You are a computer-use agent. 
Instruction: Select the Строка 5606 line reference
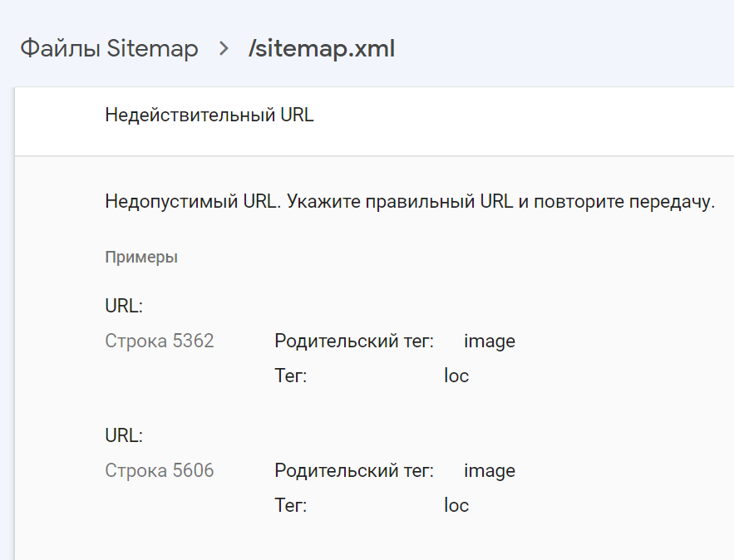(x=160, y=471)
